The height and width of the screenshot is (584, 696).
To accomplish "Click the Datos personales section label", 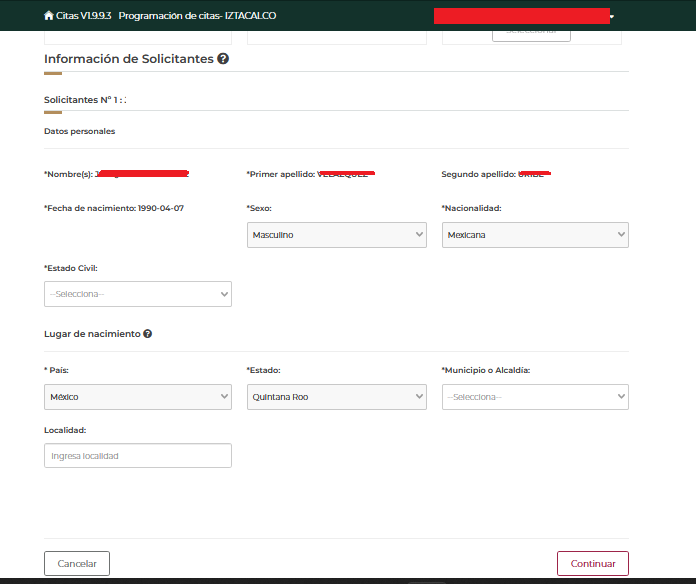I will tap(79, 131).
